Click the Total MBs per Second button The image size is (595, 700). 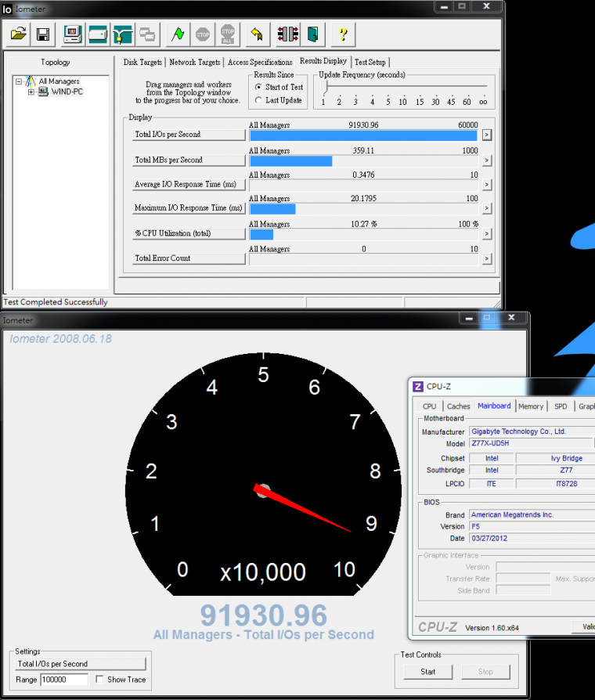[x=189, y=160]
